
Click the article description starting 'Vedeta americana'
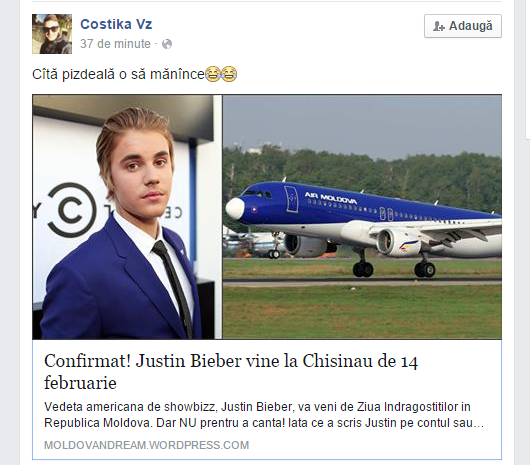264,415
